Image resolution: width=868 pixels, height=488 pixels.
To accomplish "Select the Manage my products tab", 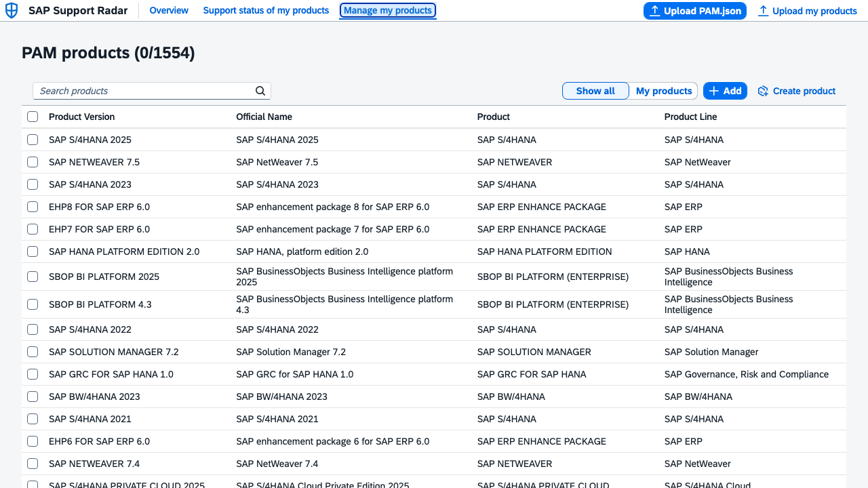I will 388,11.
